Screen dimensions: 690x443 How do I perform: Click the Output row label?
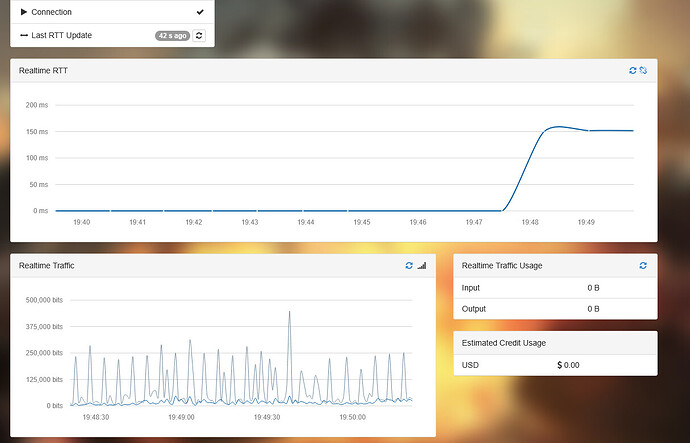(x=473, y=309)
